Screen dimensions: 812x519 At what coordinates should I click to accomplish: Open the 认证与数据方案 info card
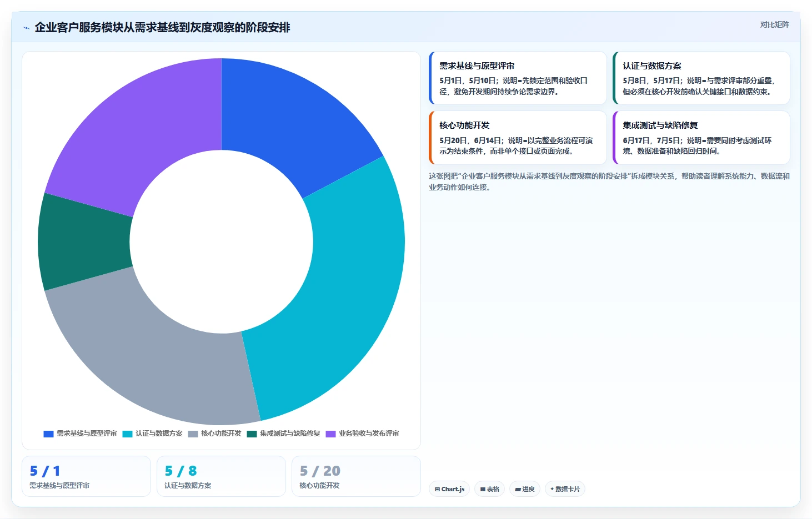click(701, 78)
